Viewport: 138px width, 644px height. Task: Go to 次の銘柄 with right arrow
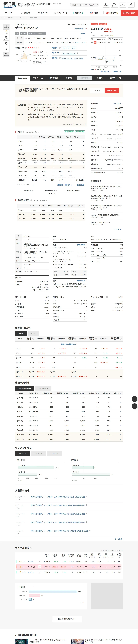[x=6, y=27]
